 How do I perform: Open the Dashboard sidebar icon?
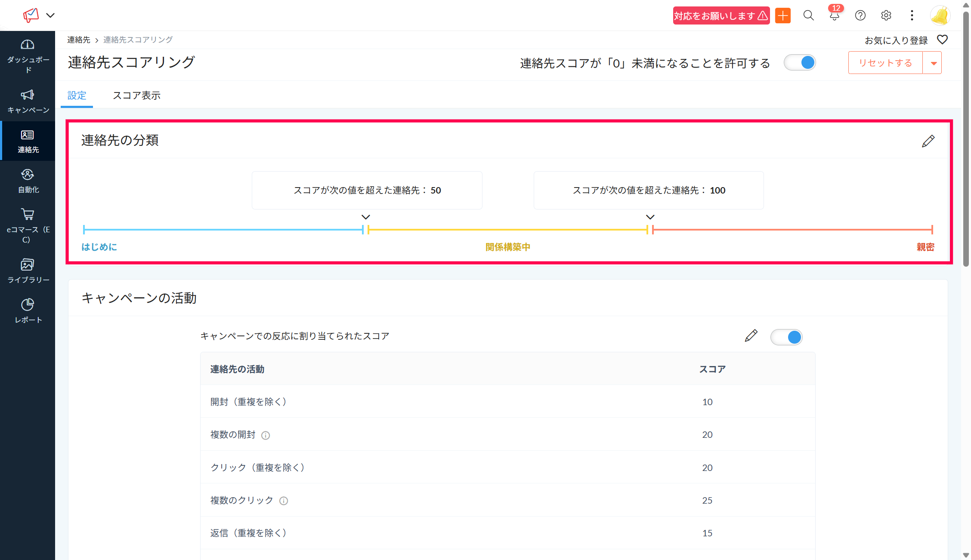coord(28,45)
